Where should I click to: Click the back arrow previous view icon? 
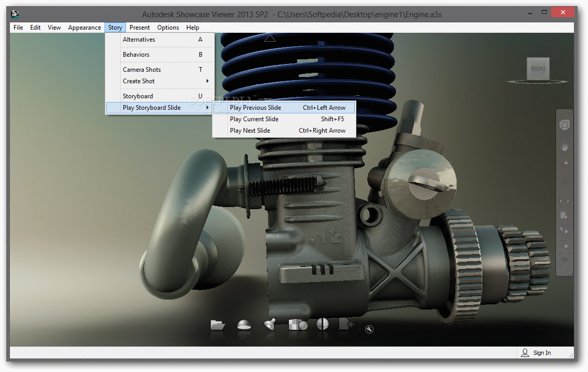(565, 259)
